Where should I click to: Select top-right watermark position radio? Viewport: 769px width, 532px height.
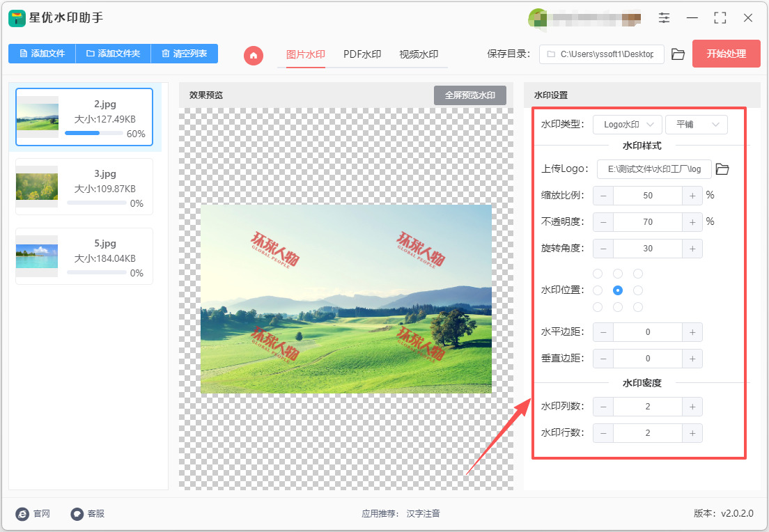coord(637,274)
